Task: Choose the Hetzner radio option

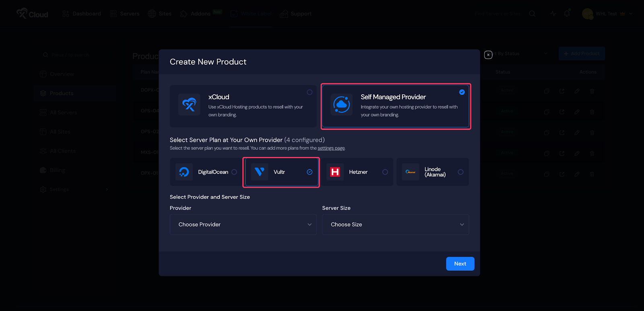Action: [x=385, y=172]
